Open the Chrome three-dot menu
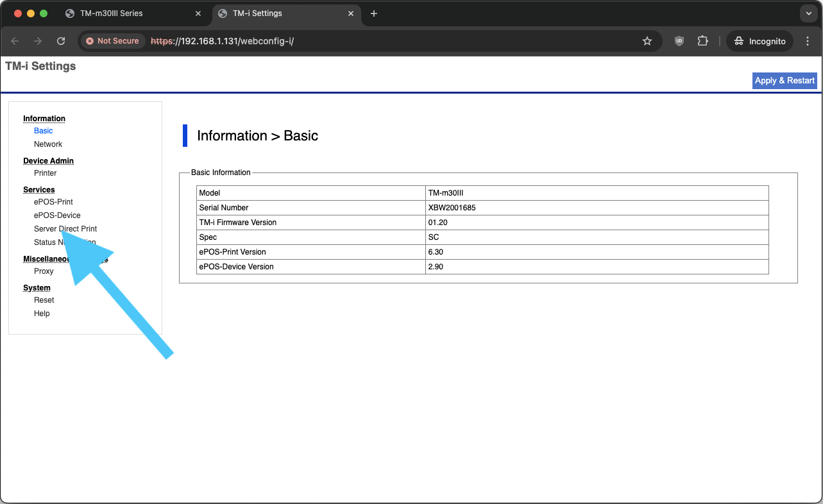The height and width of the screenshot is (504, 823). [807, 41]
